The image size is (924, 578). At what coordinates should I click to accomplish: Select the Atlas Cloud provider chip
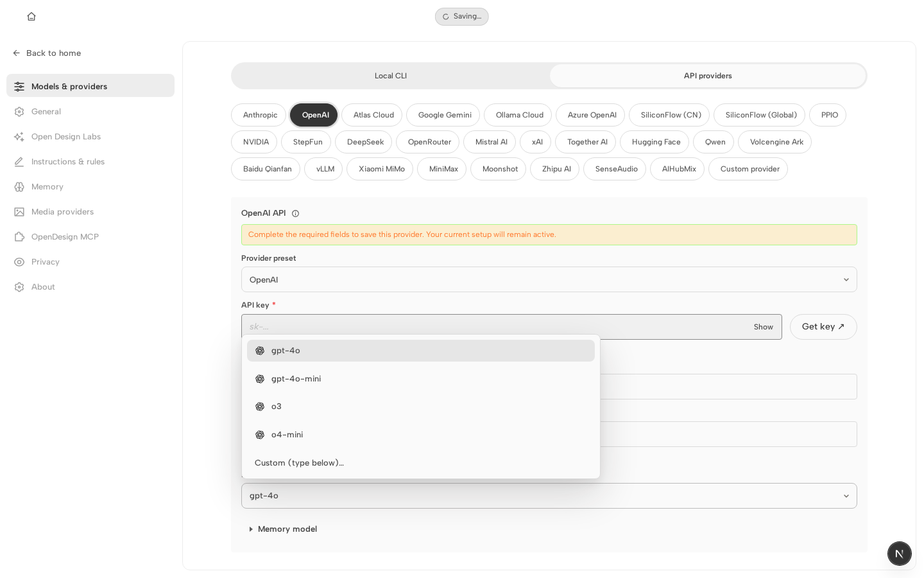372,115
